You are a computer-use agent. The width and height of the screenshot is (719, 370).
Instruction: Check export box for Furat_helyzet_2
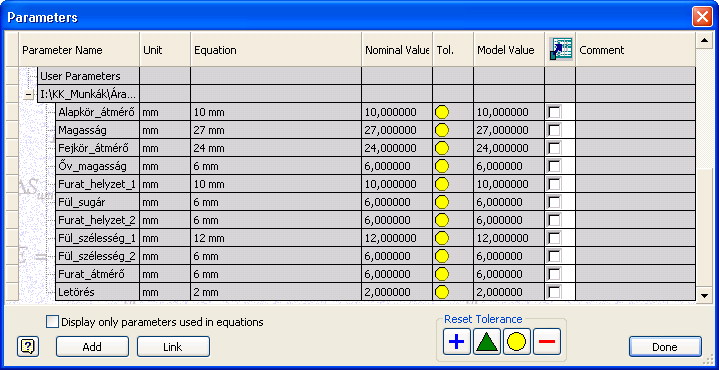pos(554,220)
